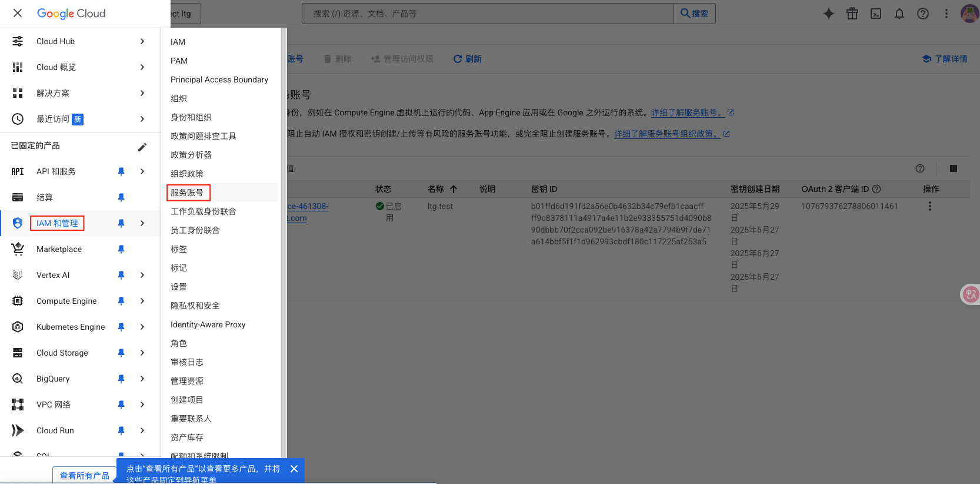This screenshot has height=484, width=980.
Task: Unpin Cloud Storage from pinned products
Action: [x=121, y=353]
